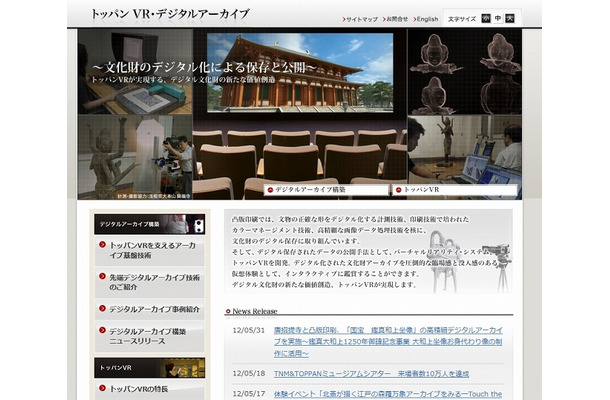This screenshot has height=400, width=610.
Task: Click red bullet icon of 事例紹介 item
Action: [102, 308]
